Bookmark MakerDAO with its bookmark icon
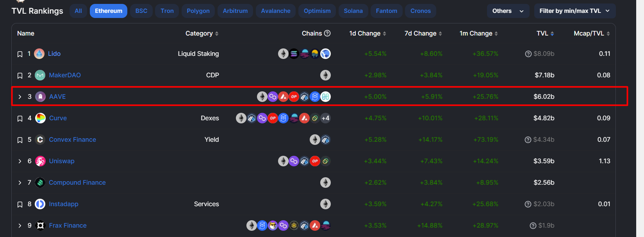This screenshot has height=237, width=644. click(20, 75)
